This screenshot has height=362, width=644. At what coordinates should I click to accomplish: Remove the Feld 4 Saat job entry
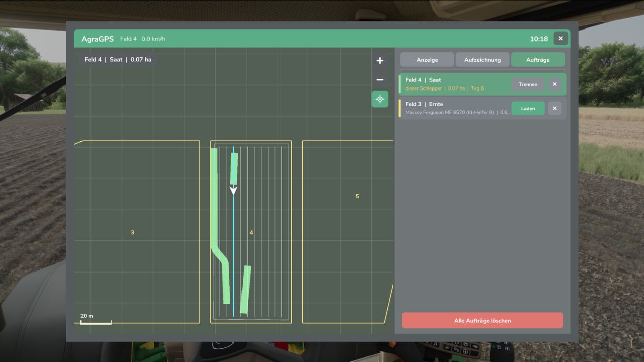[554, 84]
